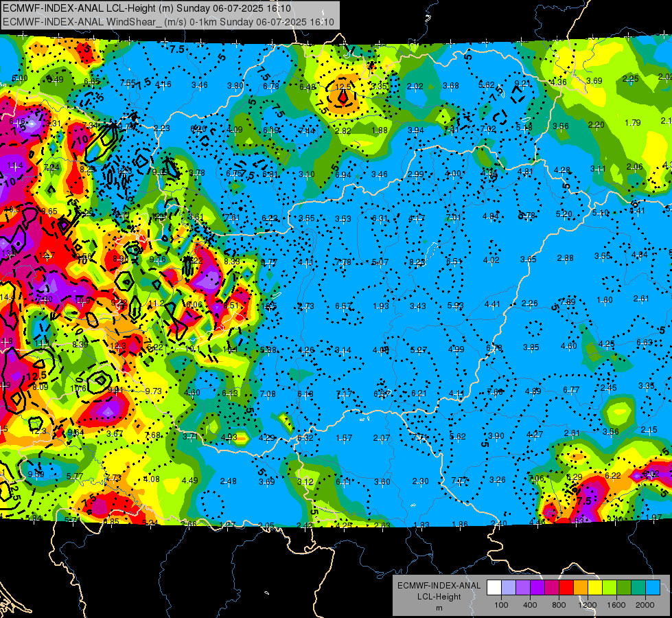Screen dimensions: 672x618
Task: Click the 4.36 wind shear value
Action: click(x=559, y=82)
